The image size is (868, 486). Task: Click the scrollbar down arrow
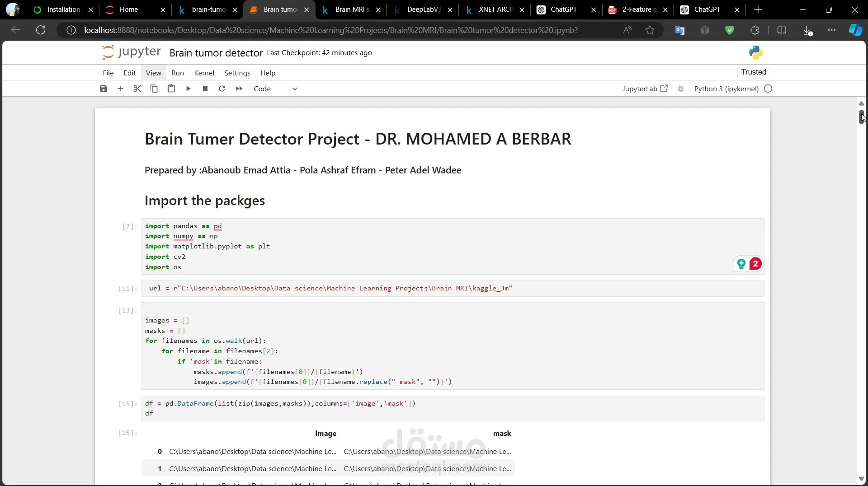(861, 479)
